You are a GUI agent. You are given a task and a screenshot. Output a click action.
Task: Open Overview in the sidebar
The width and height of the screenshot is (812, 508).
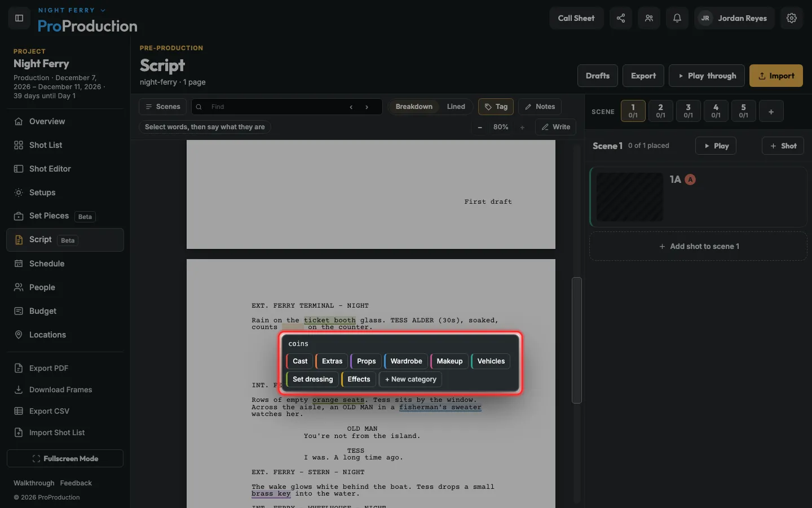[x=65, y=121]
